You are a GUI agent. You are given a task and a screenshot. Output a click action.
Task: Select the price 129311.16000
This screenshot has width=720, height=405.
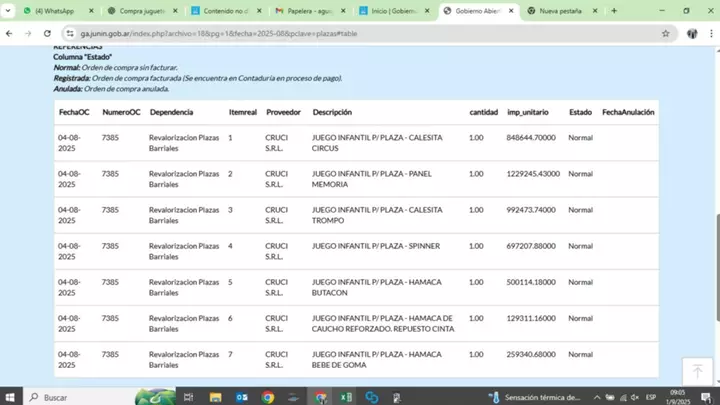pyautogui.click(x=531, y=318)
